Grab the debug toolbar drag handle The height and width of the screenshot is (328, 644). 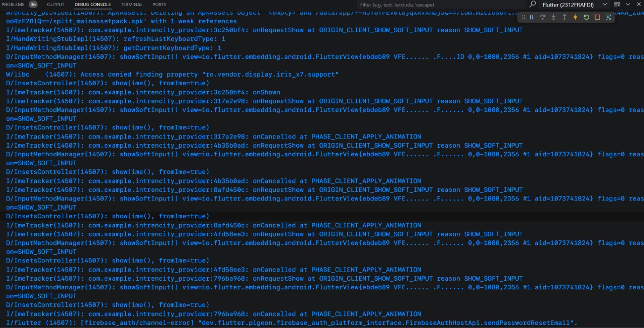tap(523, 17)
